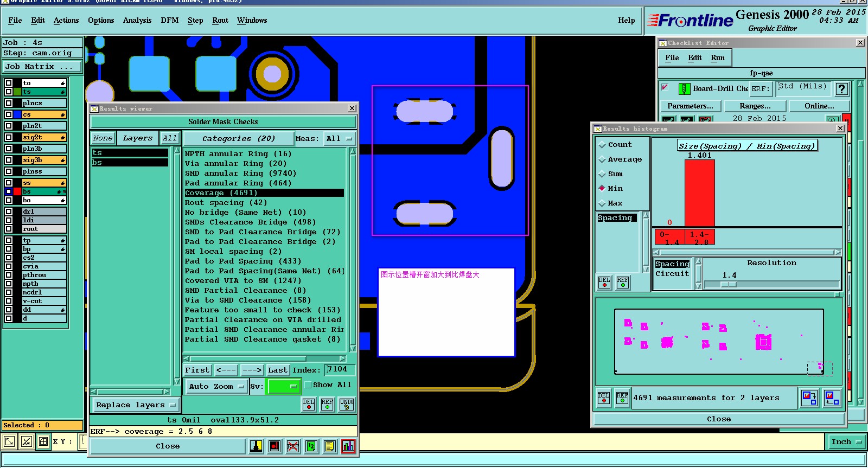Open the File menu in main menu bar
This screenshot has width=868, height=468.
(15, 21)
